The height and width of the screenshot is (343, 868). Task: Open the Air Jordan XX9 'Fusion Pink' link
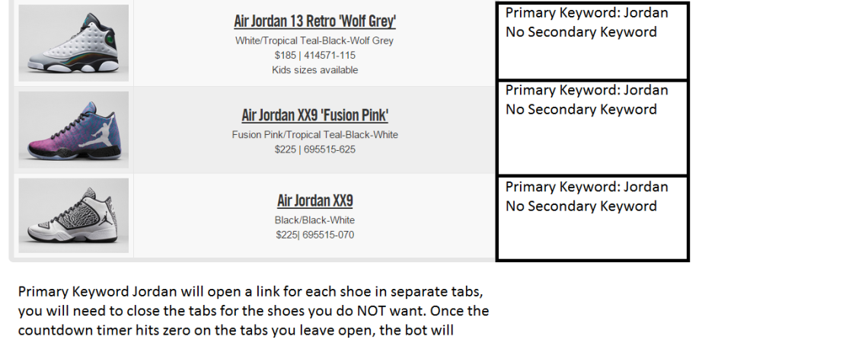pyautogui.click(x=314, y=116)
